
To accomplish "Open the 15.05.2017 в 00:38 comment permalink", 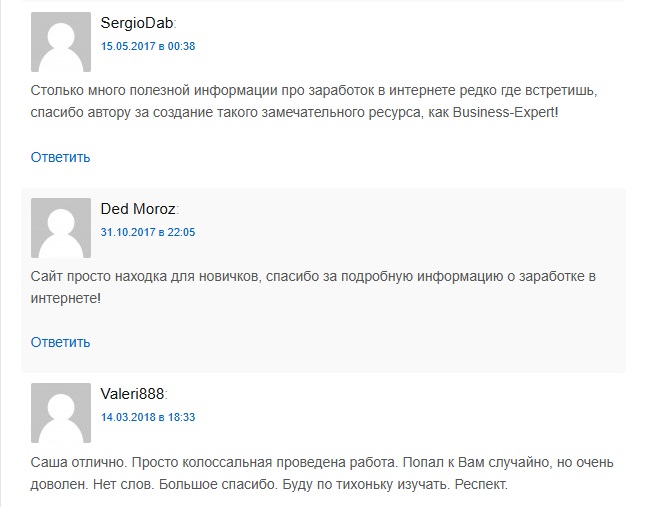I will [x=148, y=46].
